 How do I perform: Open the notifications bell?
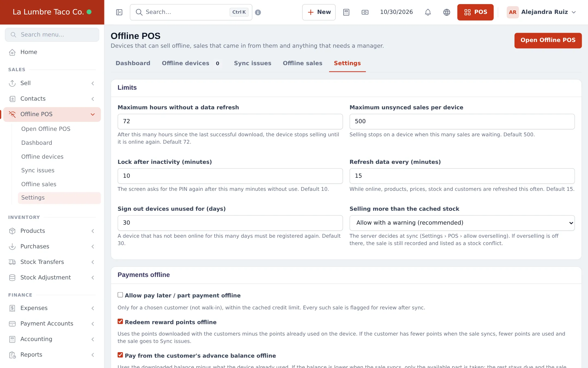point(428,12)
